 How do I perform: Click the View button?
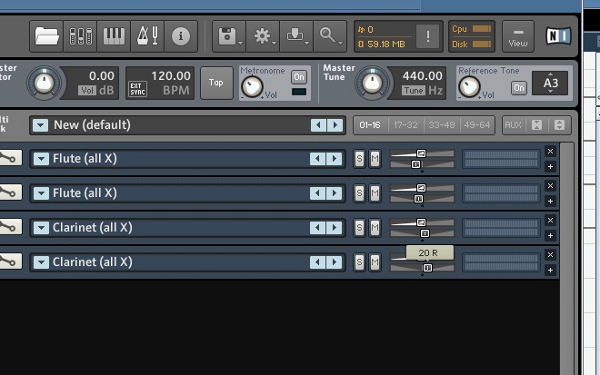(518, 37)
